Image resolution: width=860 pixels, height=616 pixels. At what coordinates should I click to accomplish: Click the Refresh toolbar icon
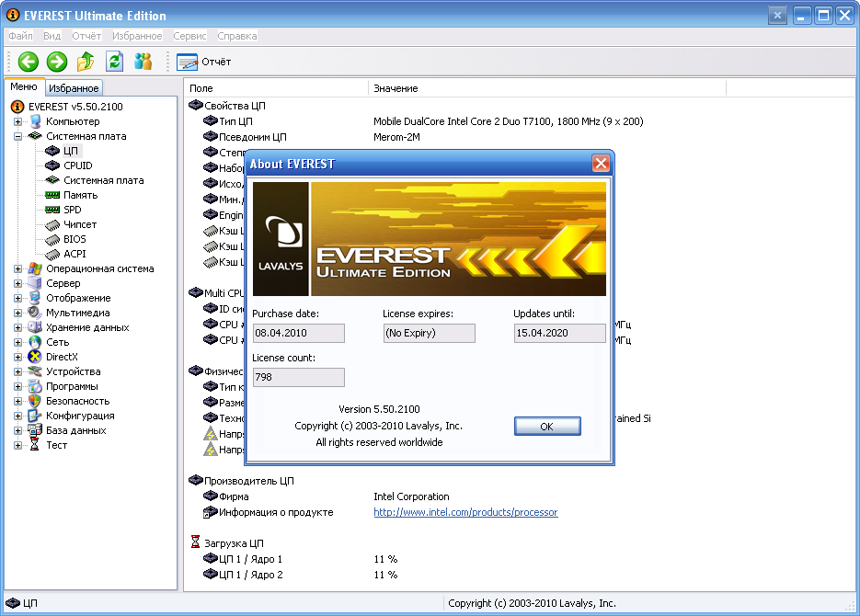tap(114, 62)
